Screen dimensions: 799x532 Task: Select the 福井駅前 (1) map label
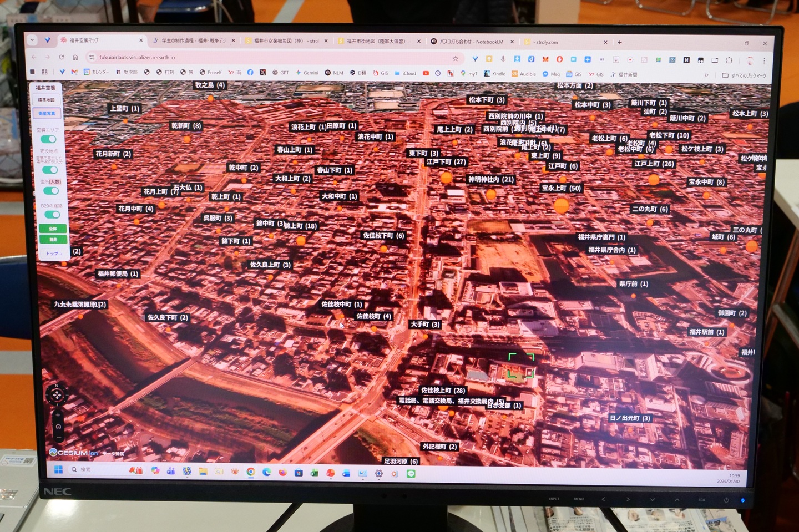[x=707, y=332]
